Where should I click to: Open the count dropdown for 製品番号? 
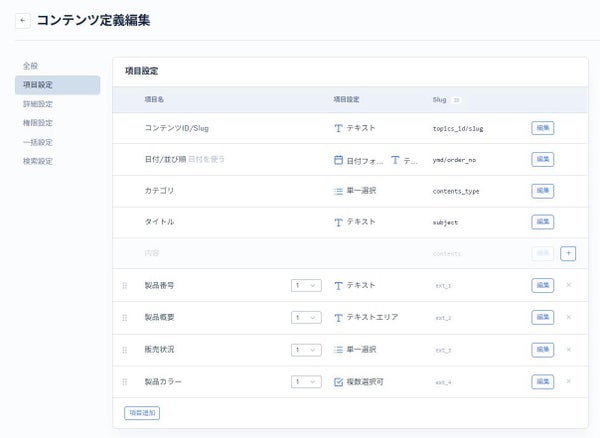coord(306,286)
